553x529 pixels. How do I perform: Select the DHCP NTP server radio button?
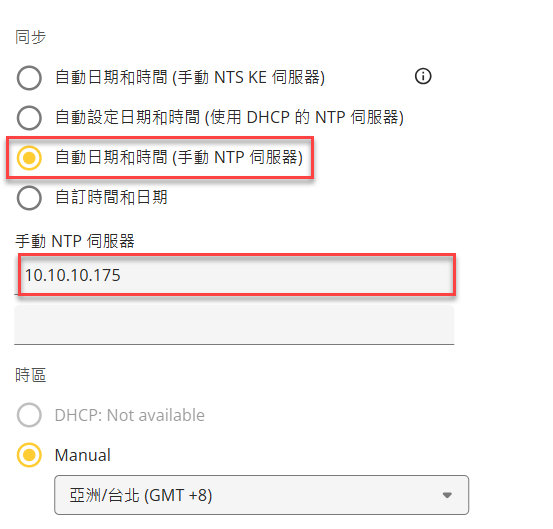click(x=29, y=117)
